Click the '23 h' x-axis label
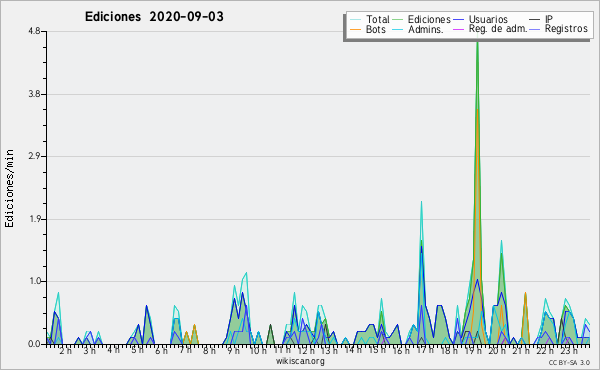The width and height of the screenshot is (600, 370). point(569,351)
